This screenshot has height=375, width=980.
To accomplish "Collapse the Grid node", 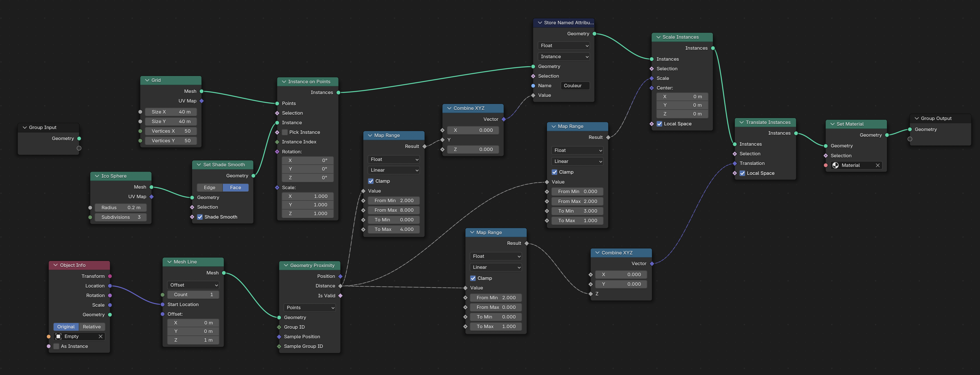I will pos(147,80).
